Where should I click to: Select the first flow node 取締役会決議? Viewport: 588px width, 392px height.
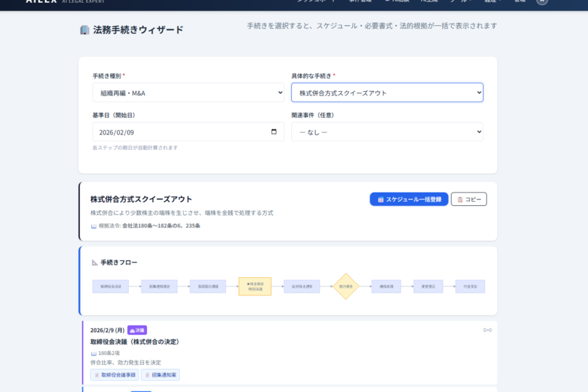tap(111, 286)
